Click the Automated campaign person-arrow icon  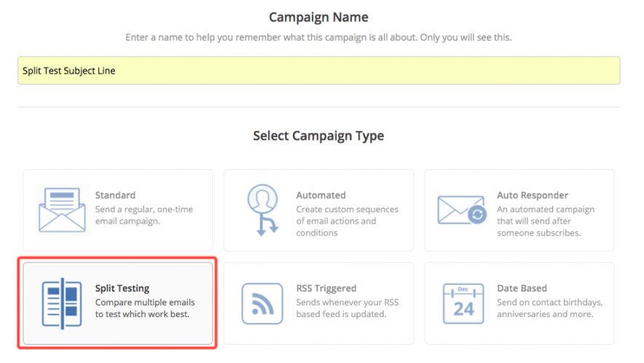[262, 210]
